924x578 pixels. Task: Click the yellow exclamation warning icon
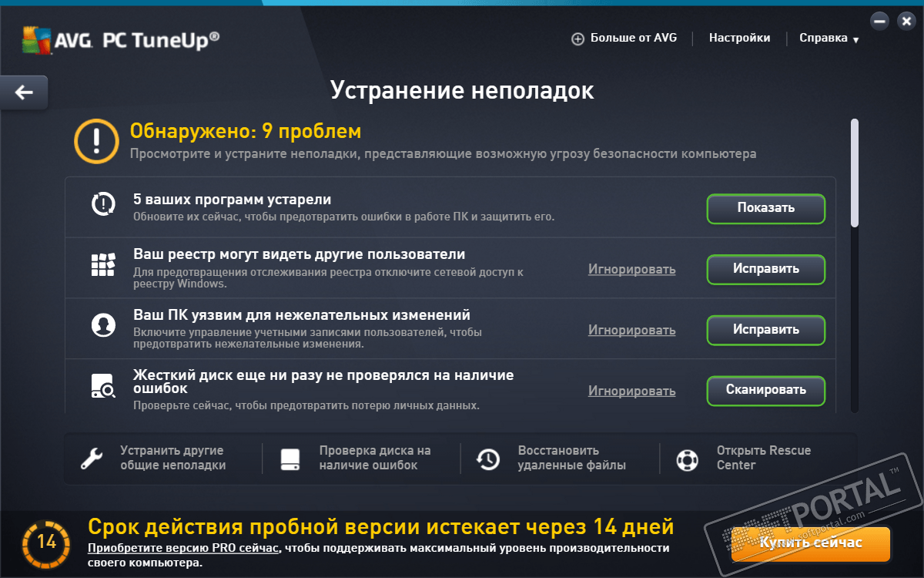coord(95,142)
